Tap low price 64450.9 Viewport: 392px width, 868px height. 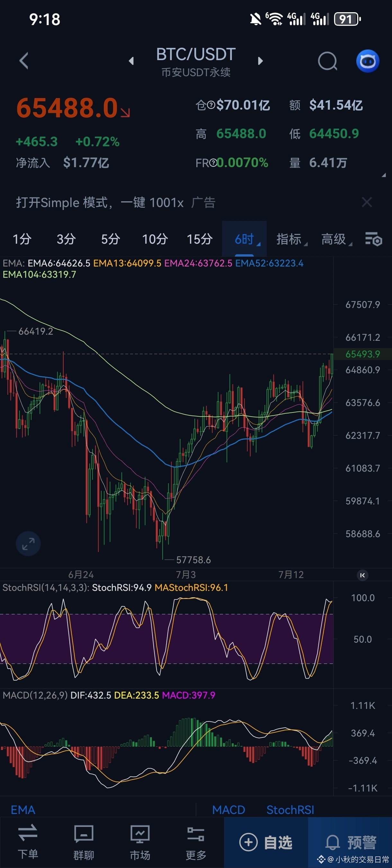coord(334,134)
